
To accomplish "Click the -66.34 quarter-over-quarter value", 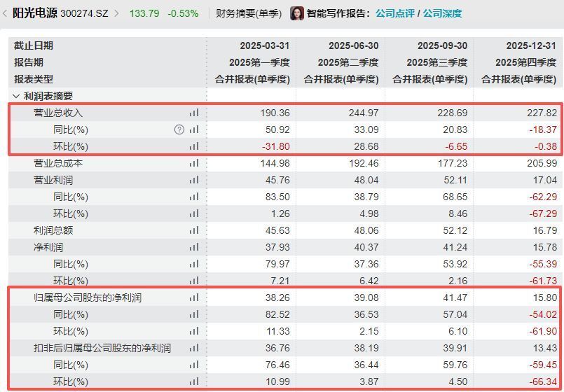I will click(543, 381).
